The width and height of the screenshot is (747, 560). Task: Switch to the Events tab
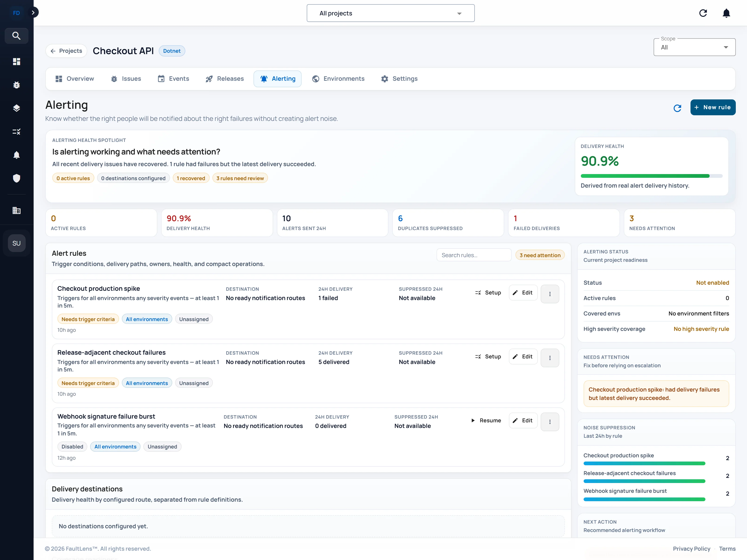pyautogui.click(x=174, y=79)
